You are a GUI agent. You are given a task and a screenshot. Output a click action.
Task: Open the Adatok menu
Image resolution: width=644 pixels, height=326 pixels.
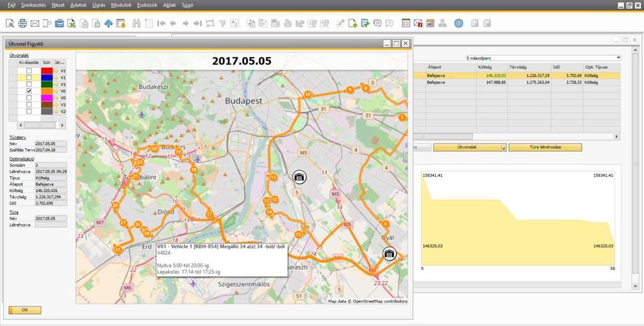(78, 5)
